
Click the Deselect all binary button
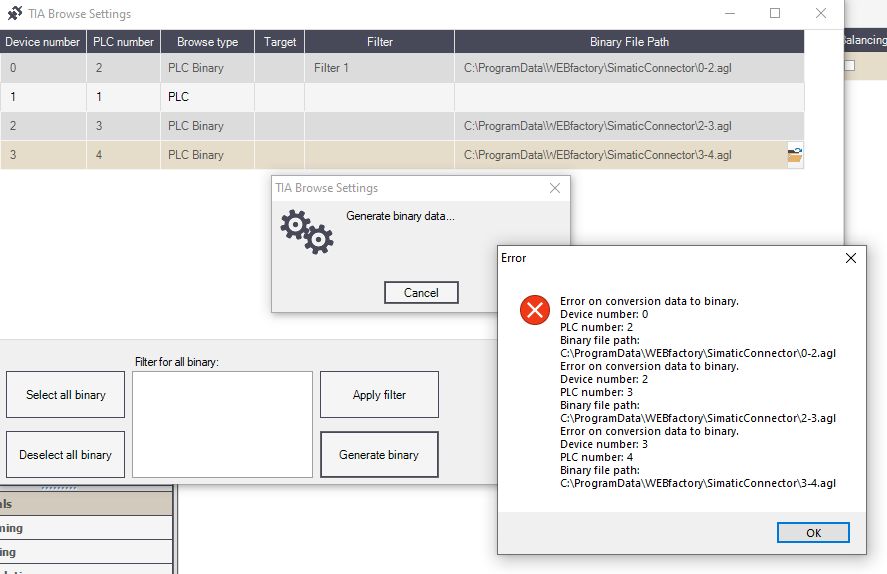pyautogui.click(x=66, y=455)
